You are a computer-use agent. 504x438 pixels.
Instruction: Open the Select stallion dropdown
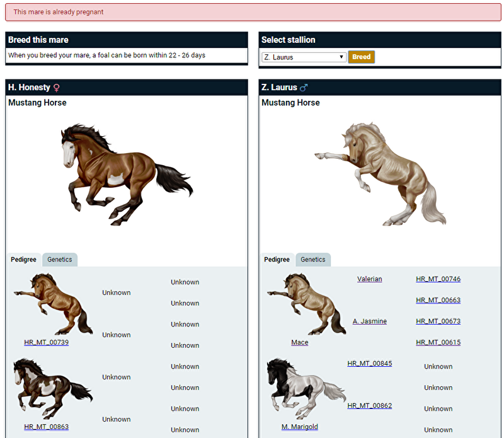(304, 57)
